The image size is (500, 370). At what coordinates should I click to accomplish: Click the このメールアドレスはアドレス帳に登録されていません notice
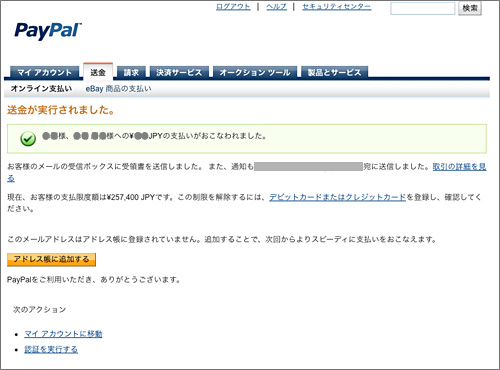pos(222,239)
